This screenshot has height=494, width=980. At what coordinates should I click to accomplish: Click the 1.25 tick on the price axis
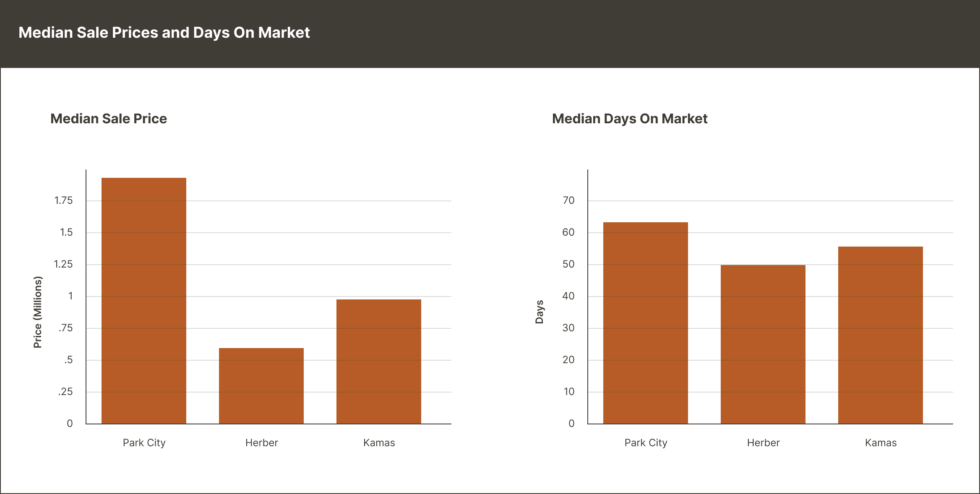64,265
